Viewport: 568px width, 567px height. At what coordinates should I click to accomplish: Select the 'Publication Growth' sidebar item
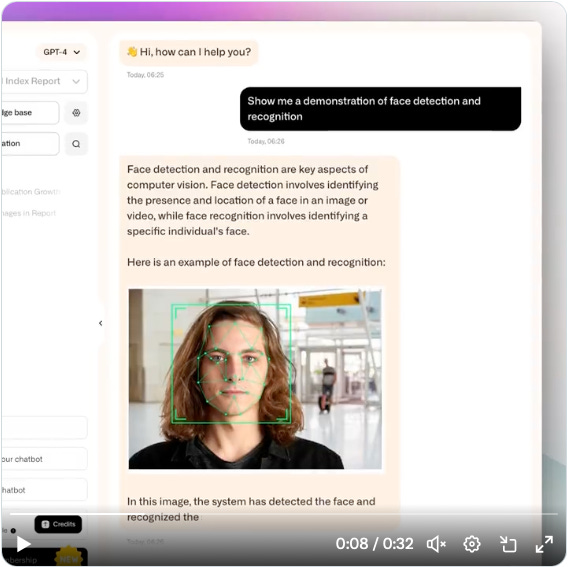pyautogui.click(x=31, y=192)
